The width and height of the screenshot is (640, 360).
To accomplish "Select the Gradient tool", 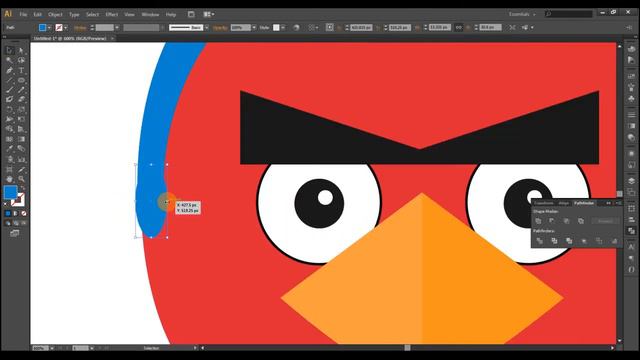I will click(21, 139).
